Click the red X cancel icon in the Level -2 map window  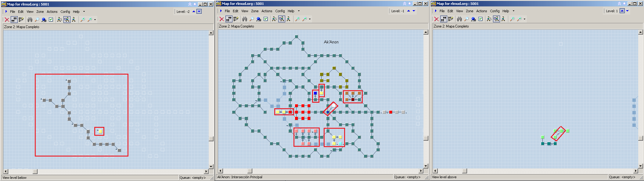pyautogui.click(x=7, y=20)
